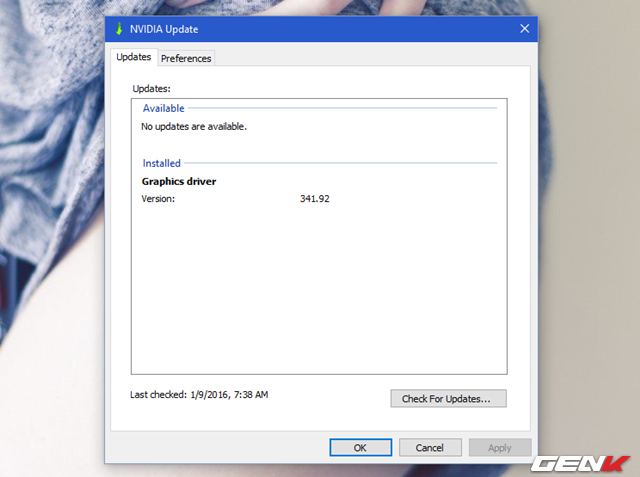Click the Version: label
Image resolution: width=640 pixels, height=477 pixels.
click(x=158, y=199)
